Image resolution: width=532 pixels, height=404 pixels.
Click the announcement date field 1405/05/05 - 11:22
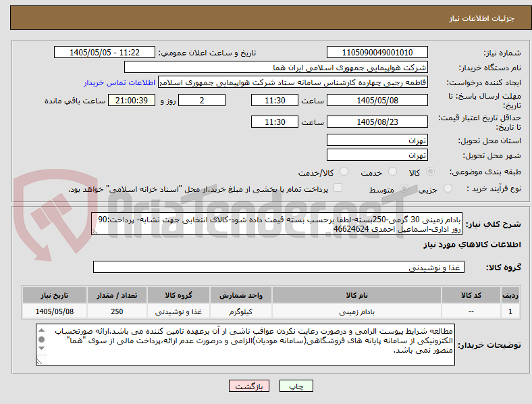[x=105, y=52]
